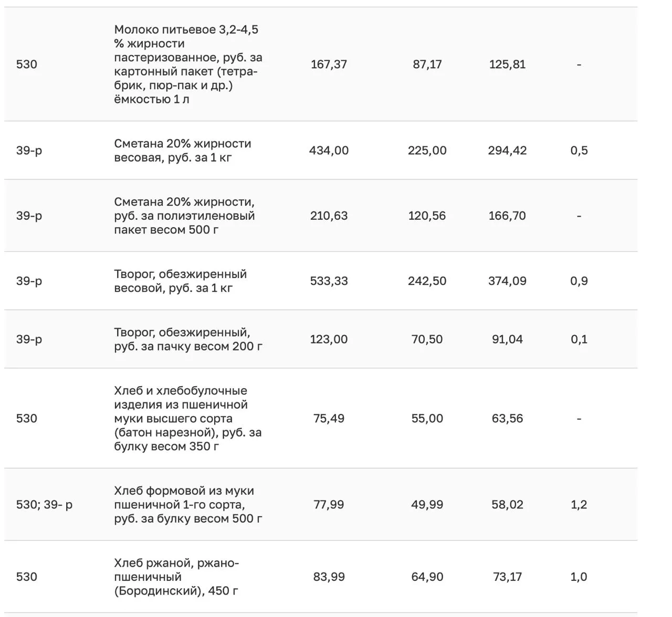Click the 294,42 average price cell
This screenshot has height=617, width=672.
pos(507,151)
